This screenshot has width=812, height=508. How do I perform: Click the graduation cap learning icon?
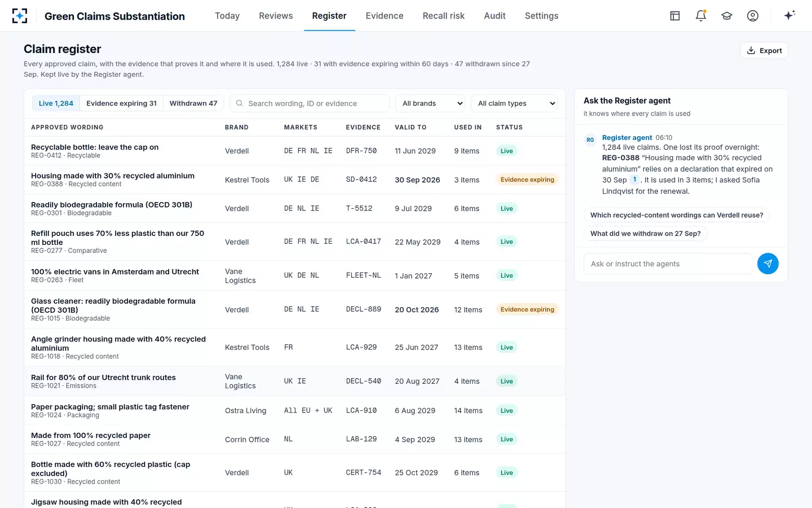(727, 16)
